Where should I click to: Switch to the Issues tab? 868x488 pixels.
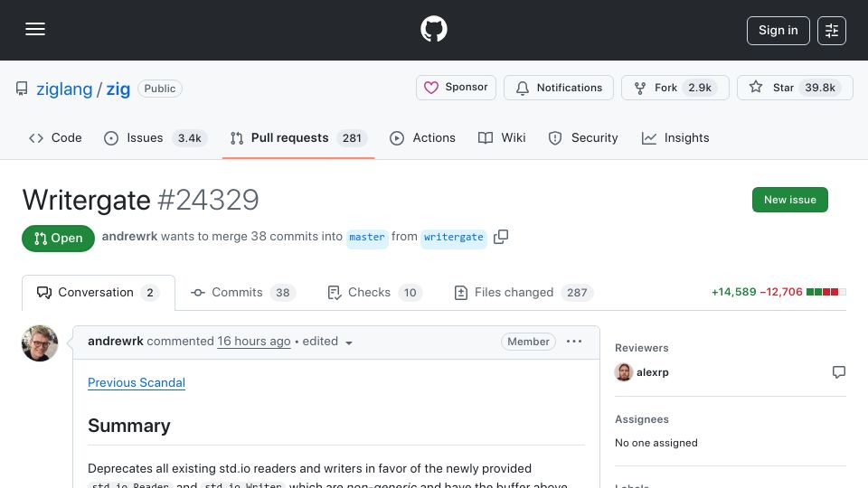(156, 137)
